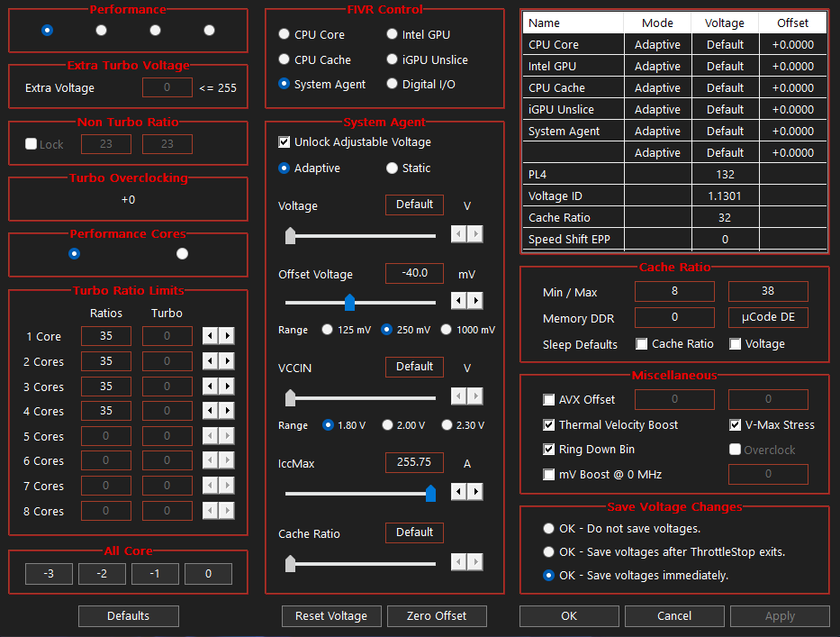The height and width of the screenshot is (637, 840).
Task: Click the Reset Voltage button
Action: pos(331,616)
